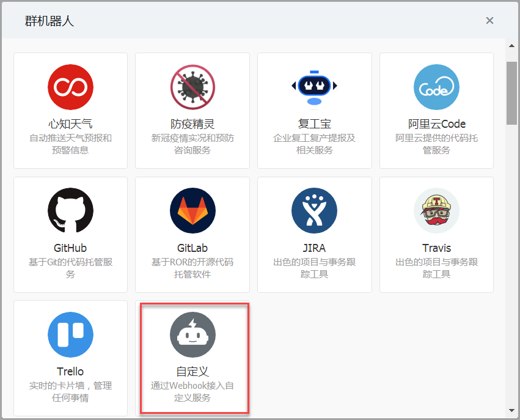This screenshot has height=420, width=520.
Task: Click the Trello robot name
Action: pyautogui.click(x=70, y=372)
